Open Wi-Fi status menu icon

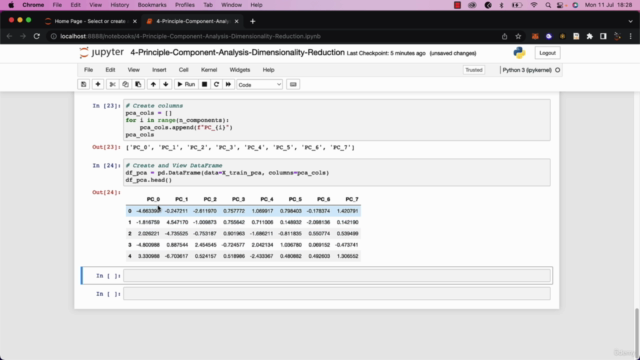point(534,5)
